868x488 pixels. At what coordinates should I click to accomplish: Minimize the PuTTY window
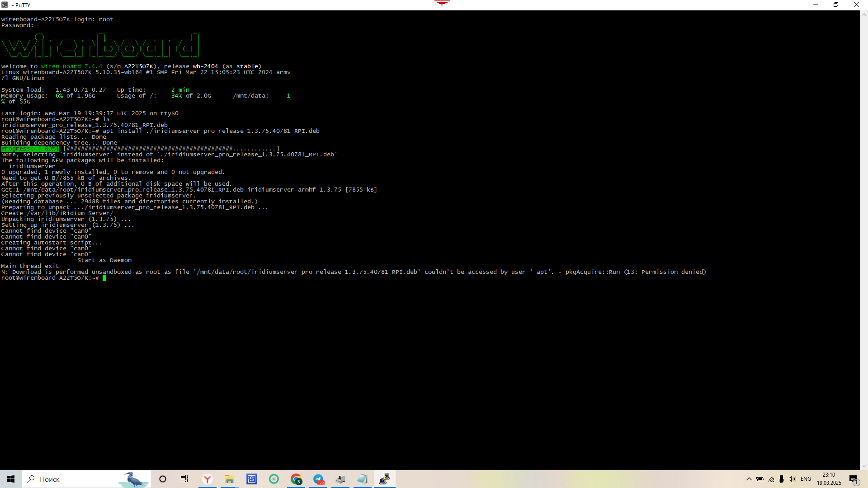click(816, 5)
